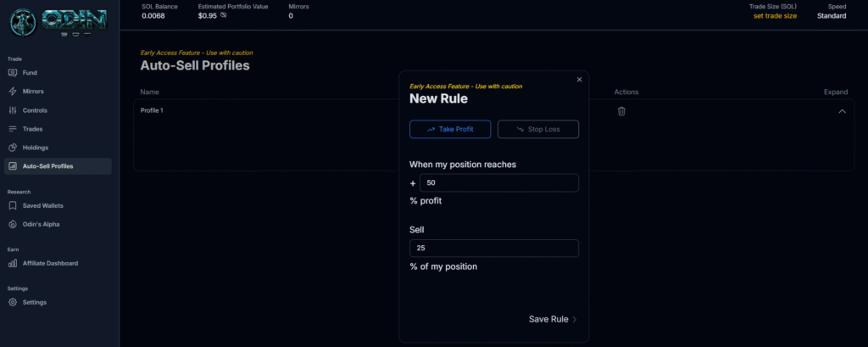This screenshot has width=868, height=347.
Task: Go to Mirrors section
Action: (x=33, y=92)
